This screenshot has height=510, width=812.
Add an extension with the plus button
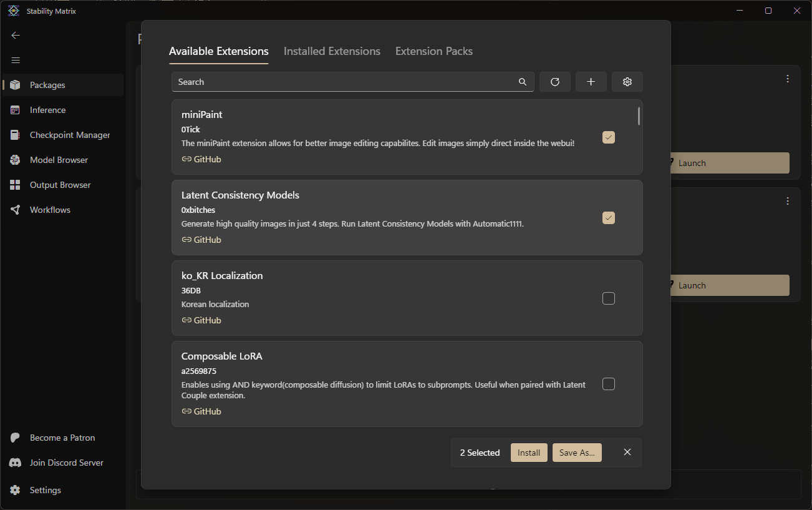591,82
